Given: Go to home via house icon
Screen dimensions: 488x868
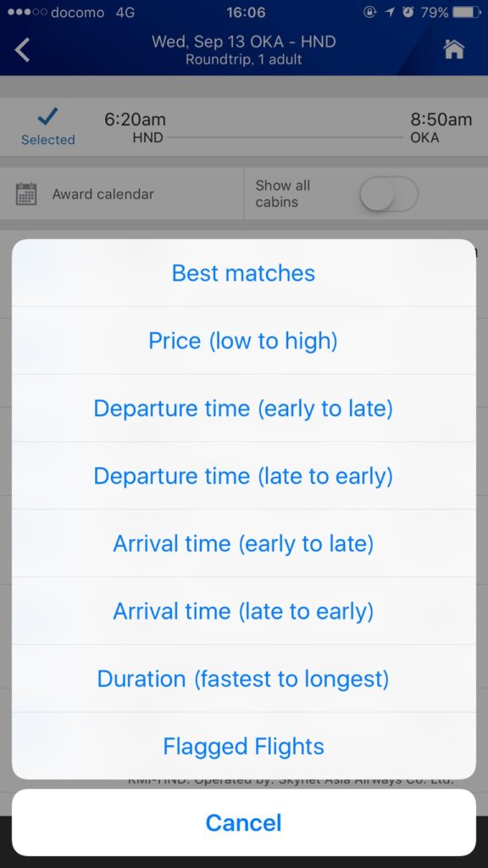Looking at the screenshot, I should coord(454,49).
